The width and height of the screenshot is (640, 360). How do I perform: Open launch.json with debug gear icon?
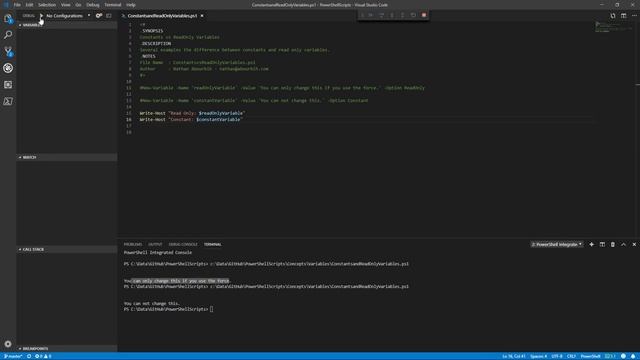click(x=99, y=16)
